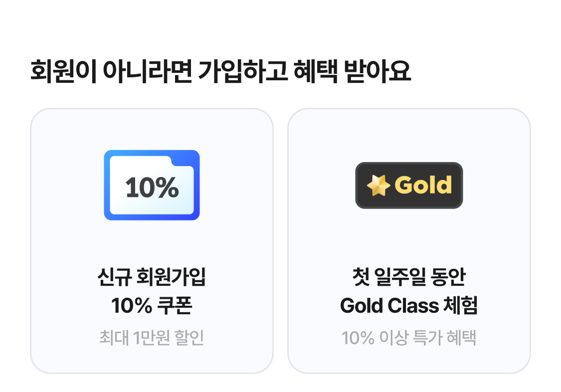
Task: Click the "신규 회원가입" title line
Action: (152, 277)
